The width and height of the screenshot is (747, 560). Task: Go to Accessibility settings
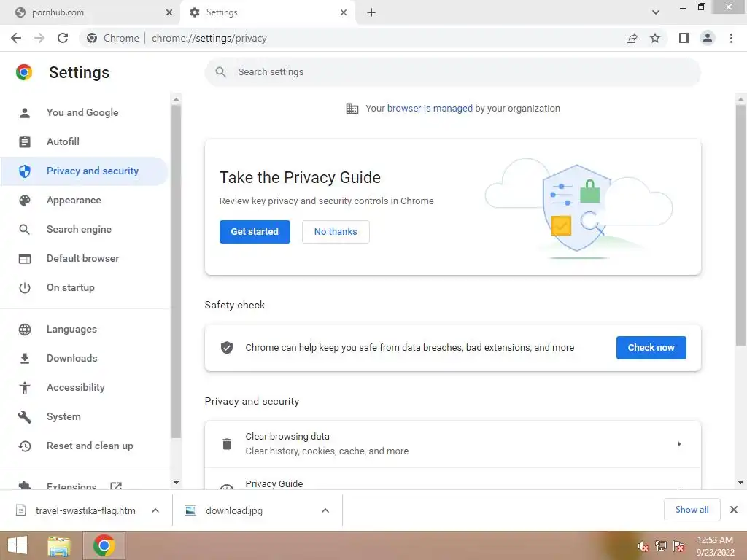pos(76,388)
